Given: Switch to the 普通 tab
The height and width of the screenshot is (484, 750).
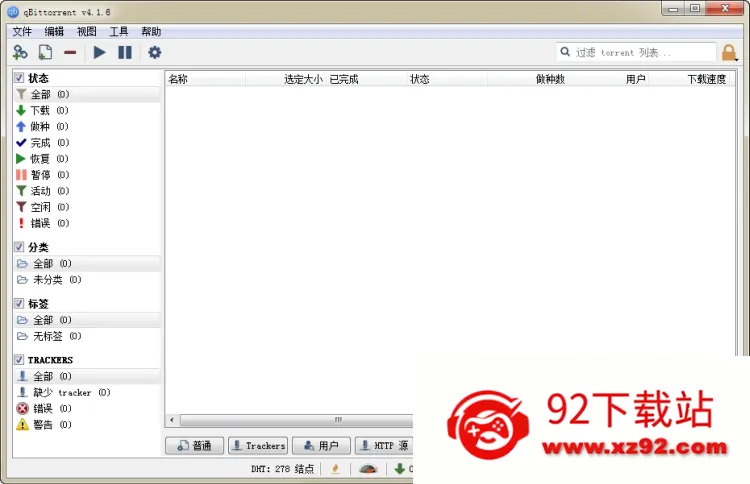Looking at the screenshot, I should pos(194,446).
